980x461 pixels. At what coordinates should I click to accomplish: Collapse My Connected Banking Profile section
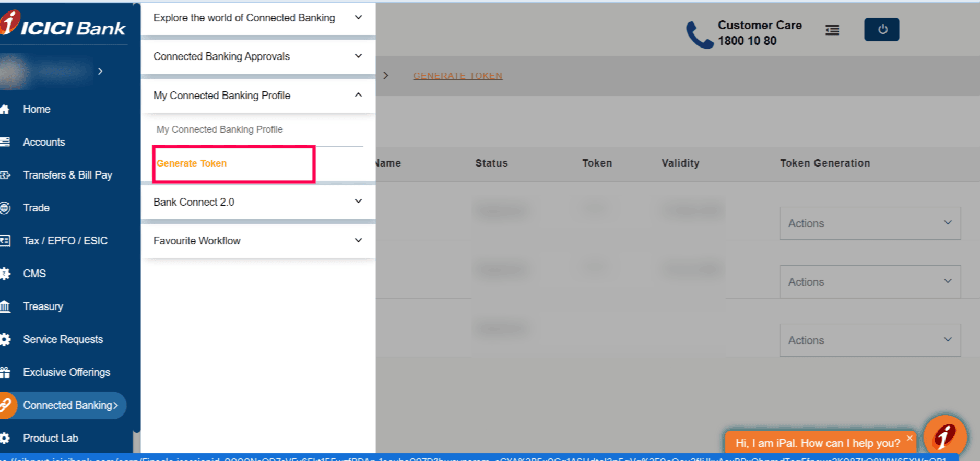[x=258, y=96]
